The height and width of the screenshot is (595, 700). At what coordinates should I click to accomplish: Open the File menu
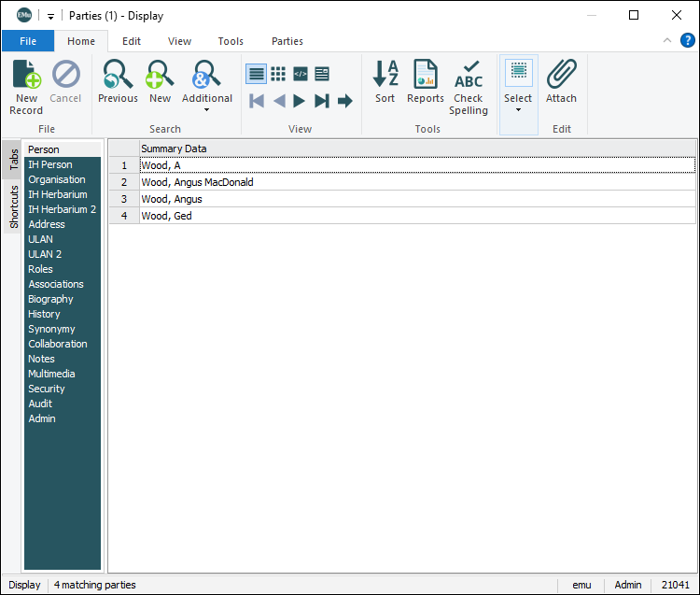(x=28, y=41)
